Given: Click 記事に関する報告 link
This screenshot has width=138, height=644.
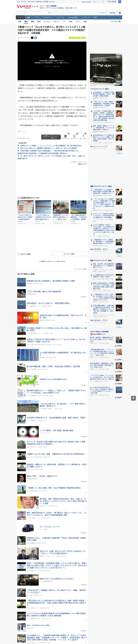Looking at the screenshot, I should pos(23,138).
